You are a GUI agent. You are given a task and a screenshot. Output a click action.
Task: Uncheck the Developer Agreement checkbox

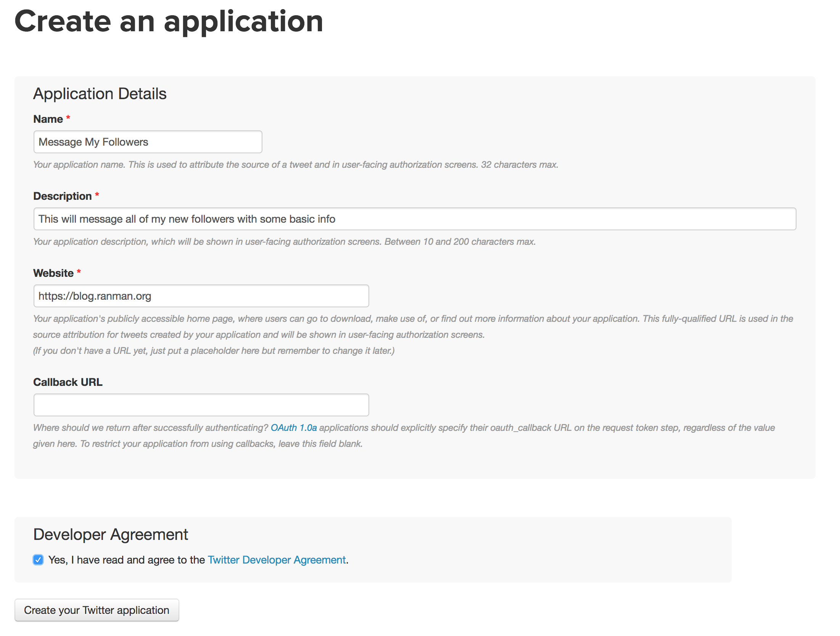[x=38, y=560]
